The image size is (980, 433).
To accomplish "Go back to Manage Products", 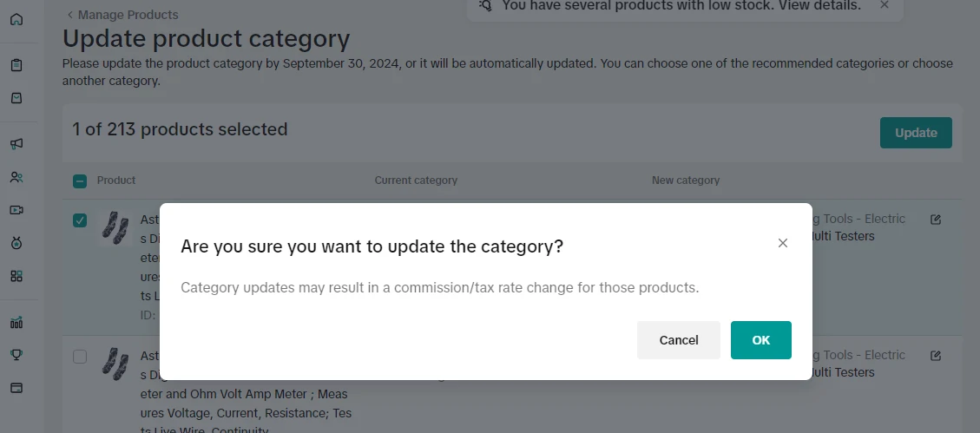I will click(x=122, y=15).
